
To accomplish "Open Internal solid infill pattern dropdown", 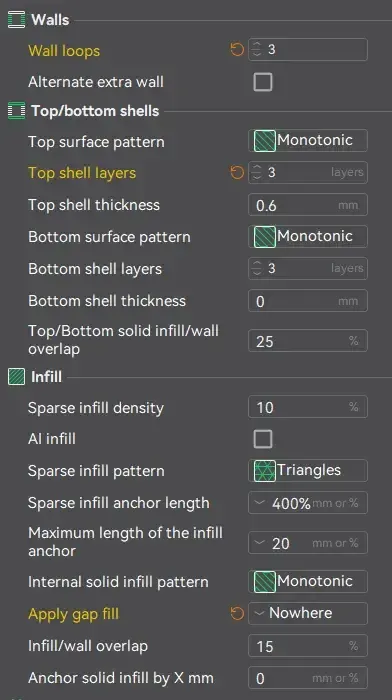I will pyautogui.click(x=308, y=581).
